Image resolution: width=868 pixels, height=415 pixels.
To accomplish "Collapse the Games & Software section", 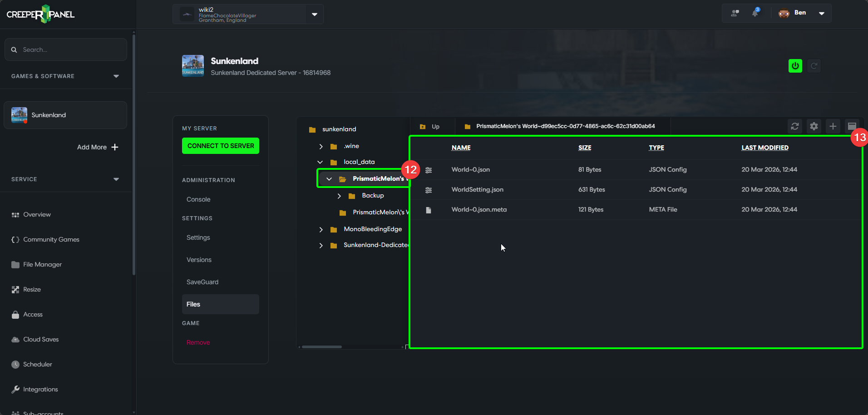I will point(116,76).
